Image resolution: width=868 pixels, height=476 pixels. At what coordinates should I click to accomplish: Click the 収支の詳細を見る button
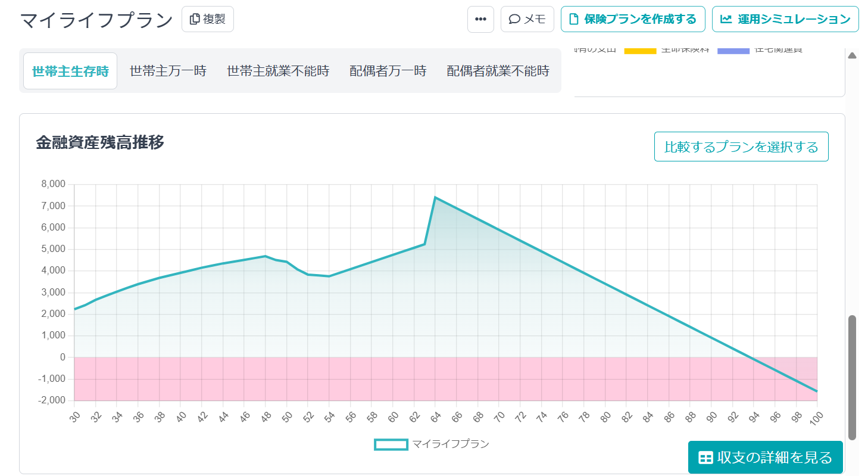(x=764, y=457)
